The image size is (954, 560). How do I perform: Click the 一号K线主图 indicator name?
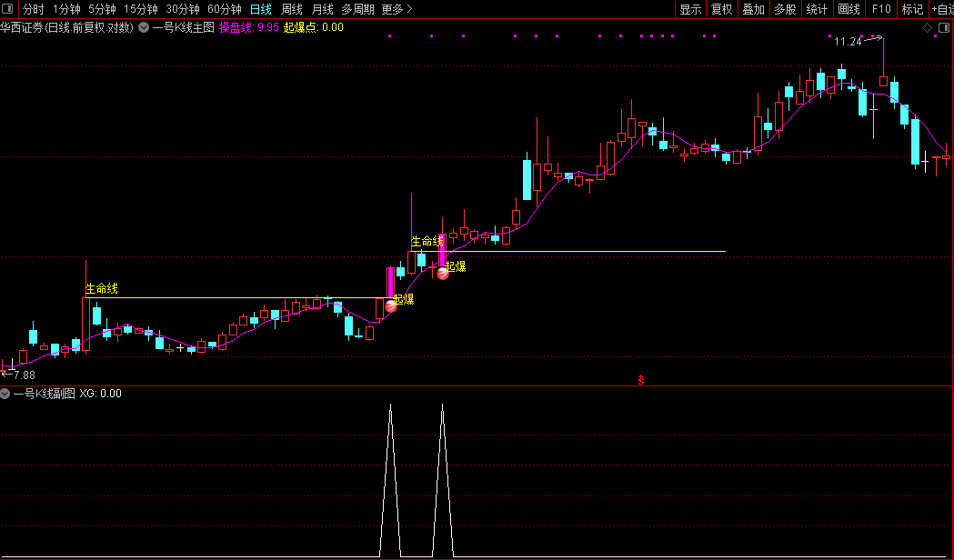click(183, 27)
